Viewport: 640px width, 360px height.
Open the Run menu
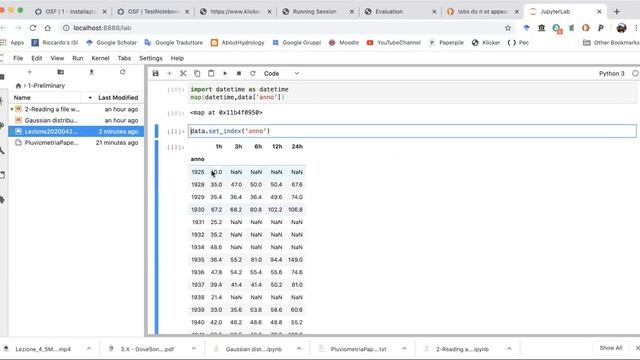pyautogui.click(x=78, y=58)
